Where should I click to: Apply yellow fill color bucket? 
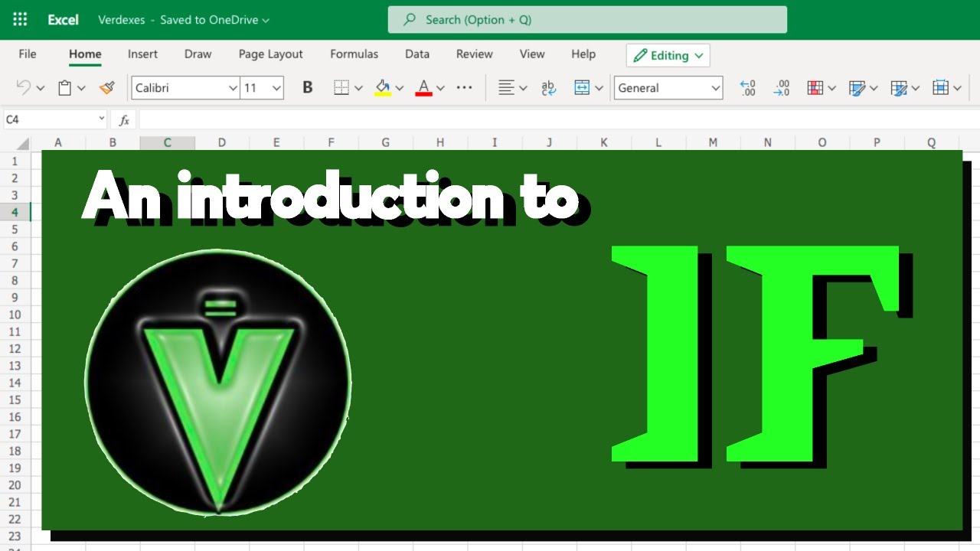pyautogui.click(x=383, y=88)
